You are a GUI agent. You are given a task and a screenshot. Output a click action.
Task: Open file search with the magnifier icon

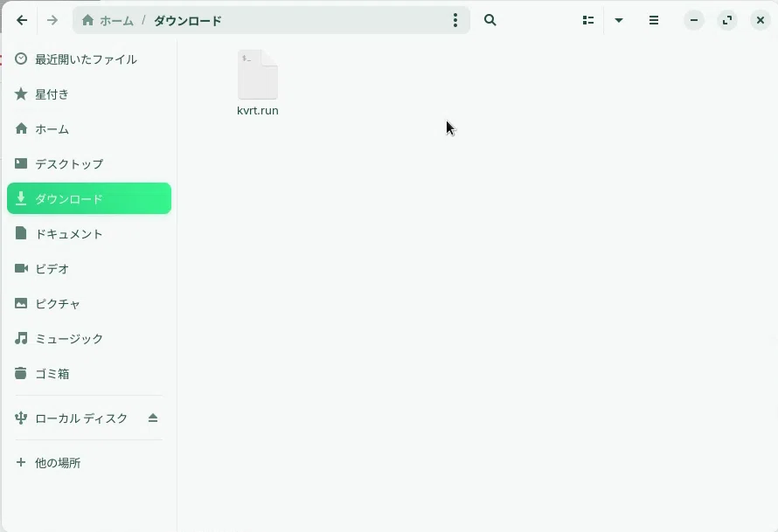point(490,20)
